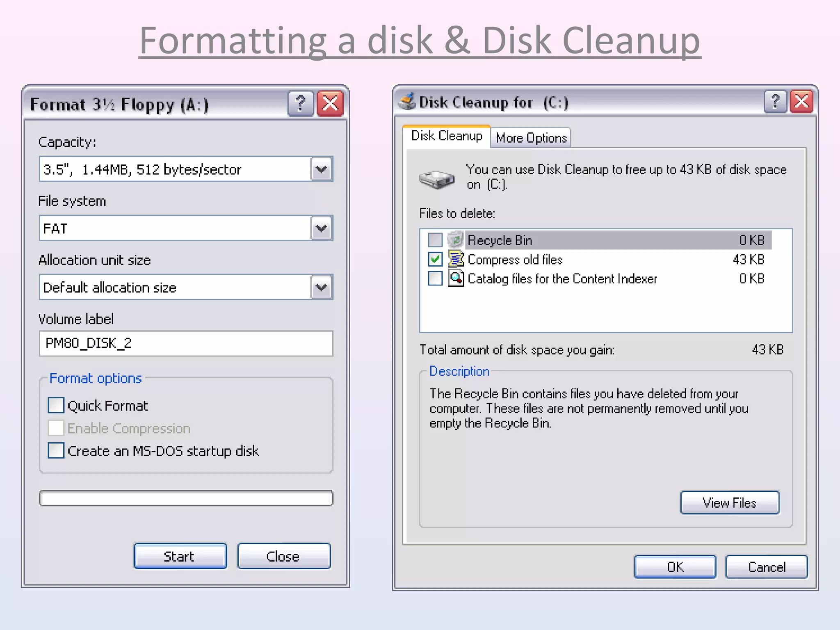This screenshot has width=840, height=630.
Task: Click the Start button to begin formatting
Action: [180, 556]
